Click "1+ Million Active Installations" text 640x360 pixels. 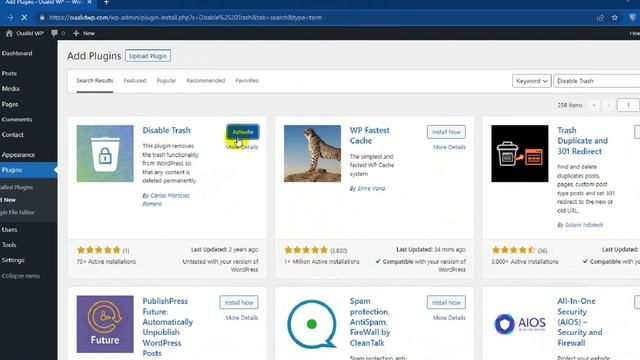[x=322, y=262]
